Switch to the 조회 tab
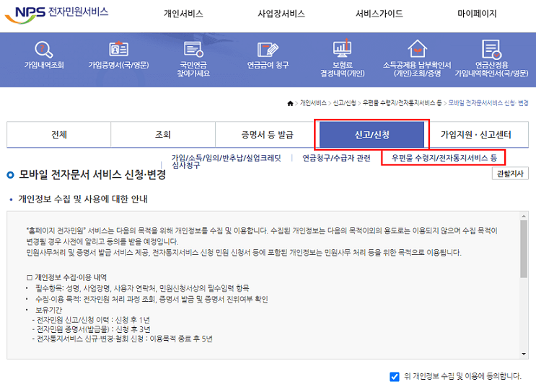The height and width of the screenshot is (392, 536). tap(163, 135)
